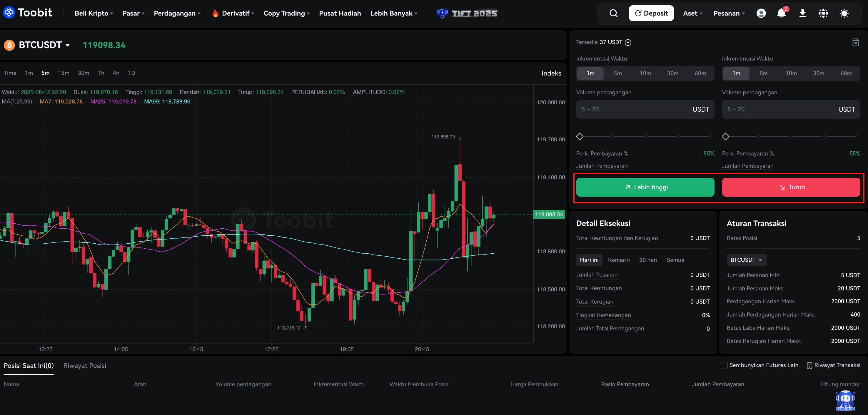Switch chart to 30m interval
868x415 pixels.
[83, 73]
